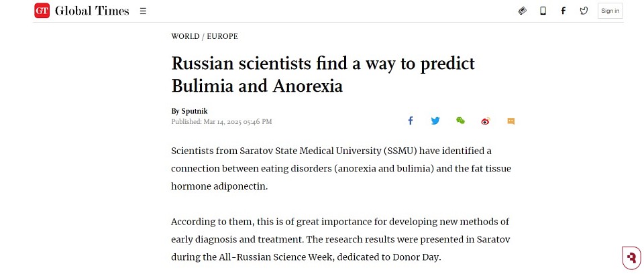
Task: Click the article headline about Bulimia
Action: click(x=323, y=74)
